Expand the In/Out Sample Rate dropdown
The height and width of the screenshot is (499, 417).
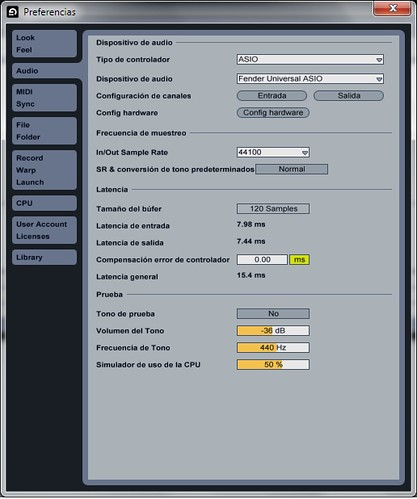pos(273,152)
